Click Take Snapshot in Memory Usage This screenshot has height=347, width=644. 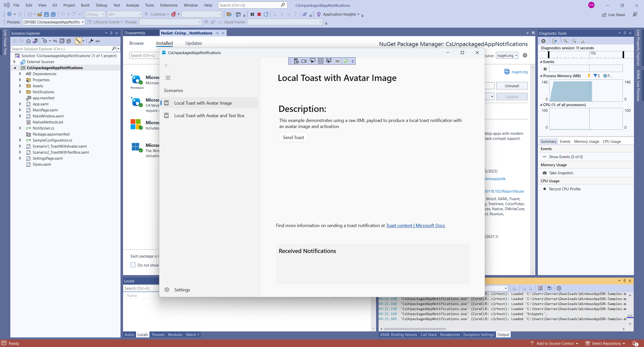[561, 173]
